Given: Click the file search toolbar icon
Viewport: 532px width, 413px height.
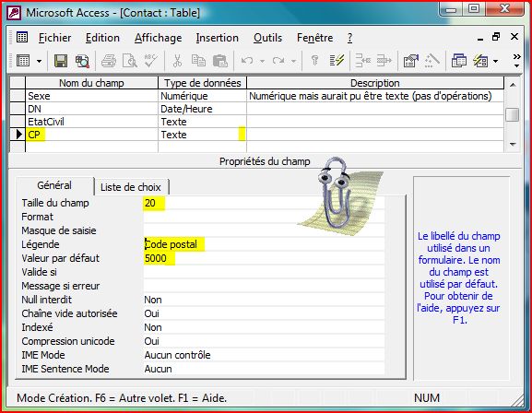Looking at the screenshot, I should click(x=82, y=61).
